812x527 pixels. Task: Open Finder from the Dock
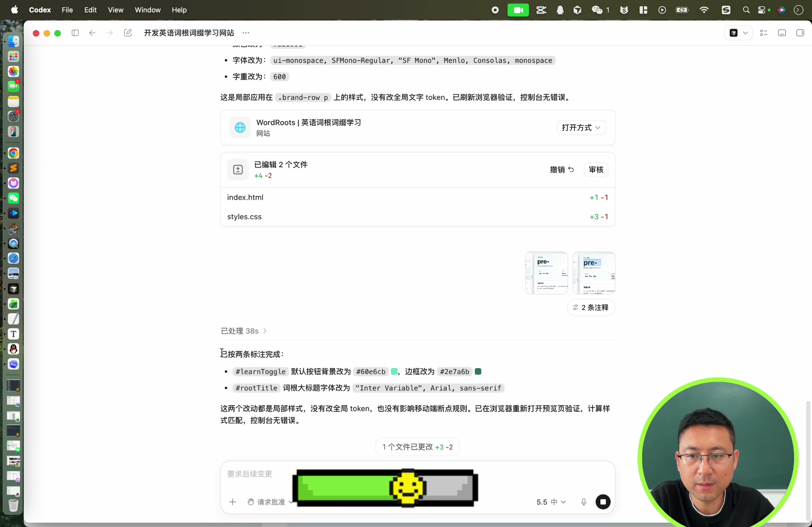coord(14,41)
